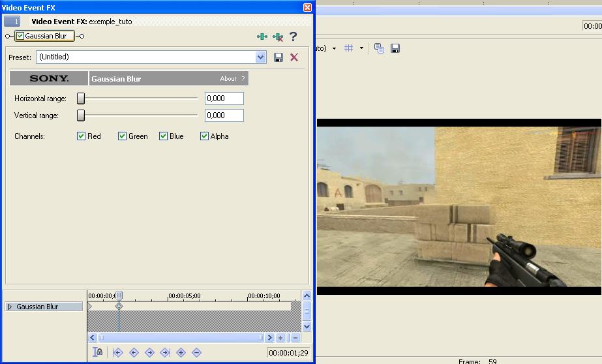602x364 pixels.
Task: Open plug-in help question mark icon
Action: (x=293, y=37)
